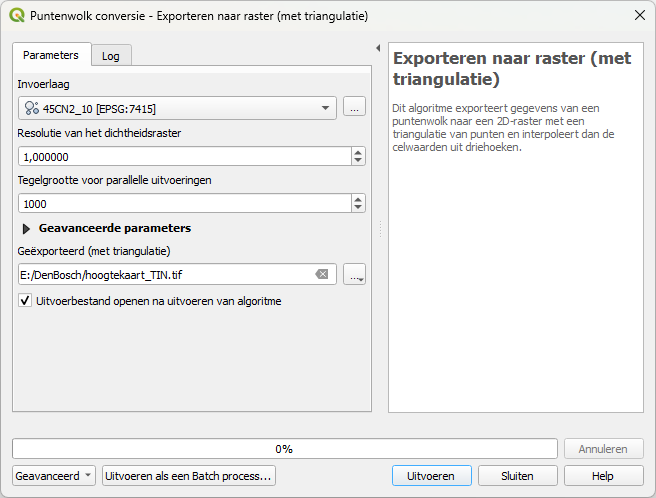Open browse button next to Invoerlaag
The image size is (656, 498).
(x=354, y=107)
